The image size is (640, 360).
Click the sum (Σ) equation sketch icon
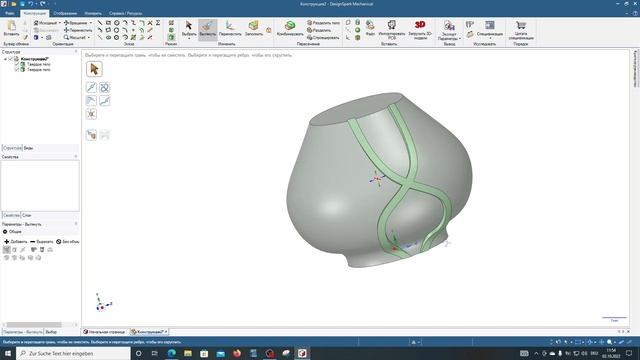coord(158,23)
